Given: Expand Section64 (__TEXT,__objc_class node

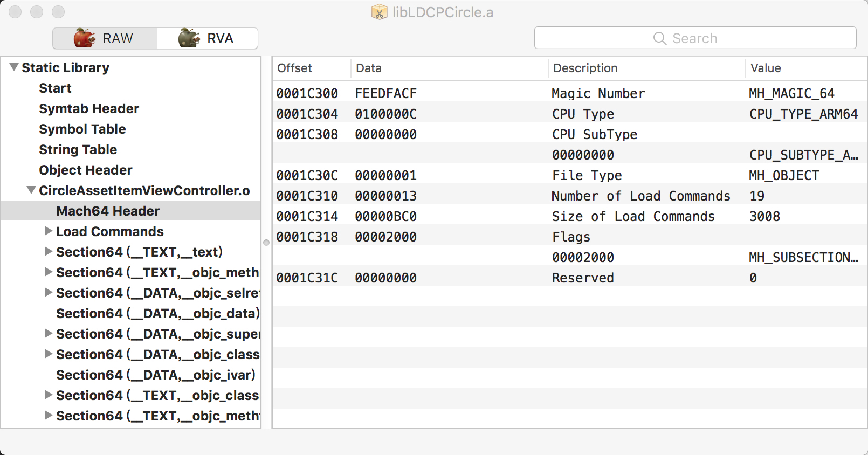Looking at the screenshot, I should pyautogui.click(x=49, y=395).
